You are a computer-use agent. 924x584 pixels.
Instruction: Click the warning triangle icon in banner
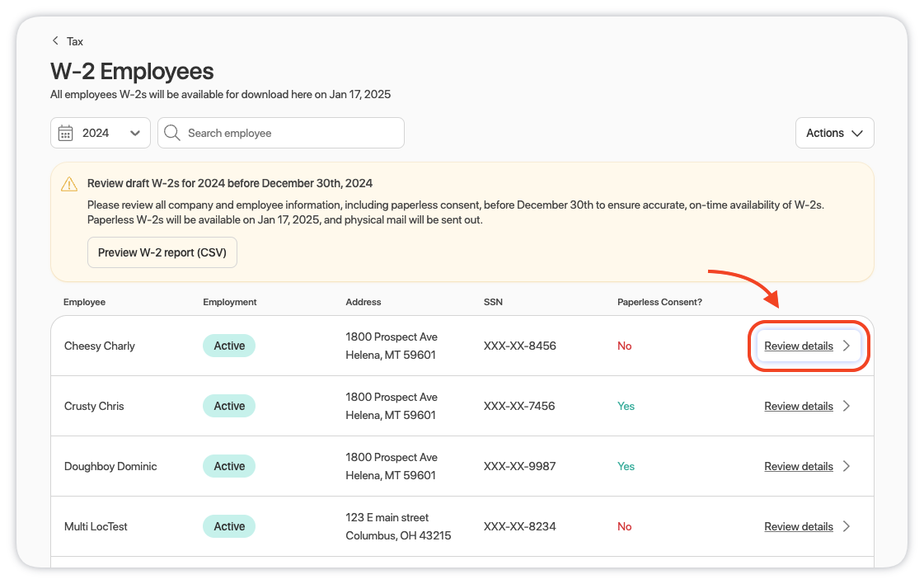(x=69, y=184)
